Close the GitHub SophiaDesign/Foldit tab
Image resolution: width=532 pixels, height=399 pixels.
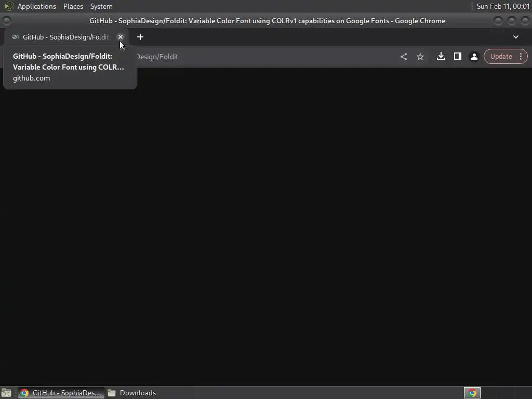[120, 37]
